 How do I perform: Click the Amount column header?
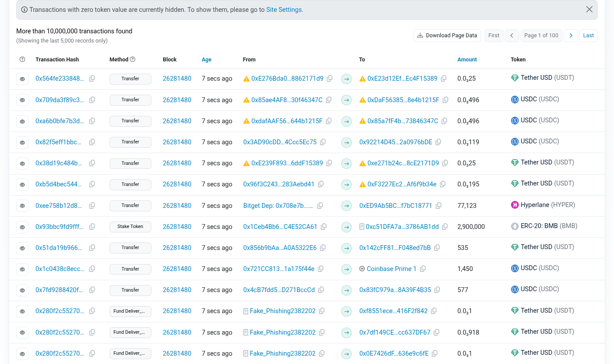[x=467, y=60]
